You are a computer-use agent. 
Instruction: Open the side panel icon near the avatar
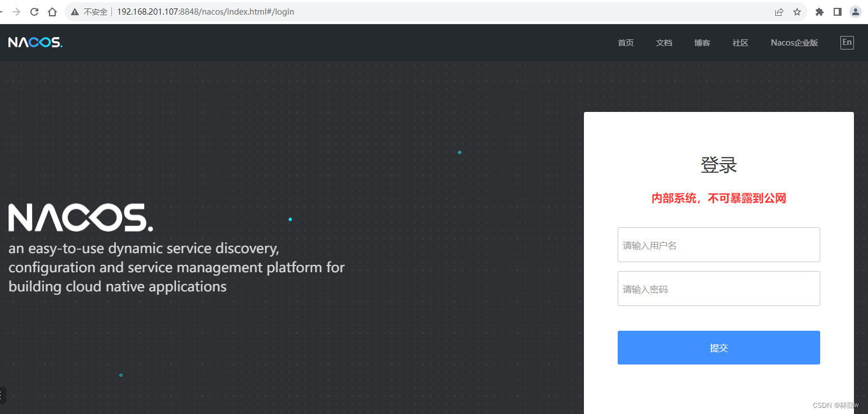point(838,11)
